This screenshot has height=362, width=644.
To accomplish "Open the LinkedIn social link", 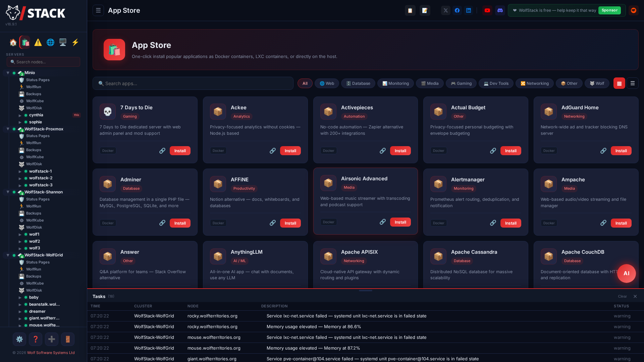I will [x=468, y=10].
